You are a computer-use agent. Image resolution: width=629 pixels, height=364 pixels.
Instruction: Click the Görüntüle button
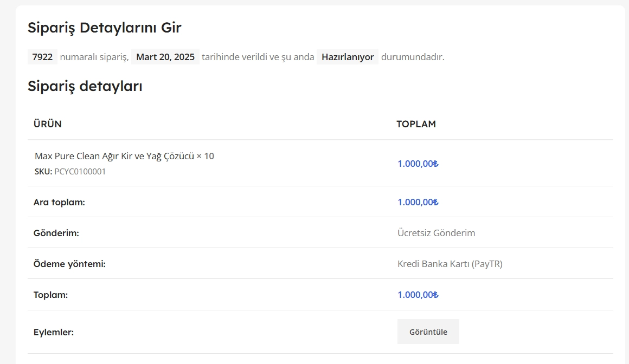[428, 331]
